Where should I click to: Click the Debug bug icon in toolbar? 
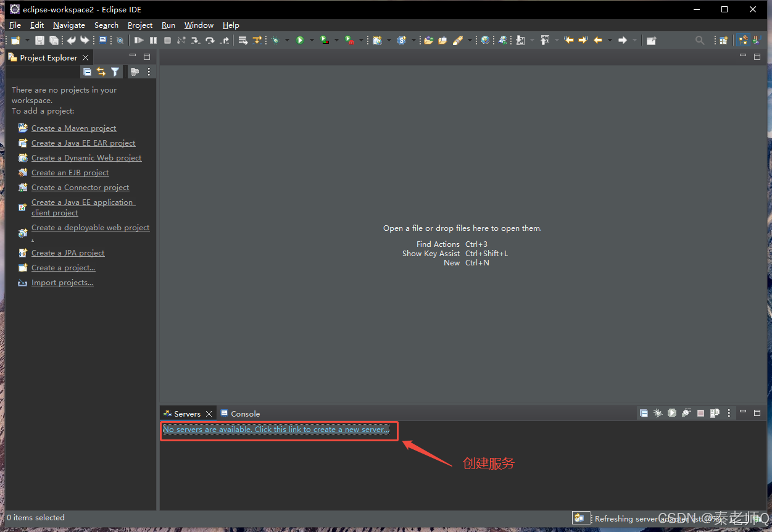275,40
